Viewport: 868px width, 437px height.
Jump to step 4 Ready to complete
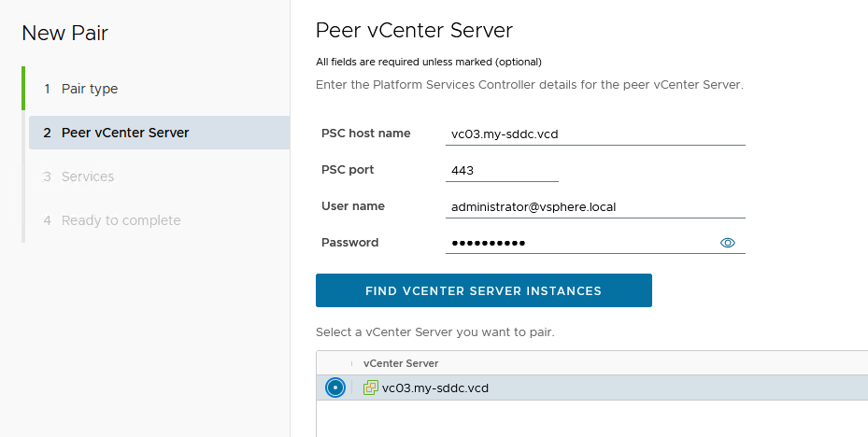coord(121,220)
